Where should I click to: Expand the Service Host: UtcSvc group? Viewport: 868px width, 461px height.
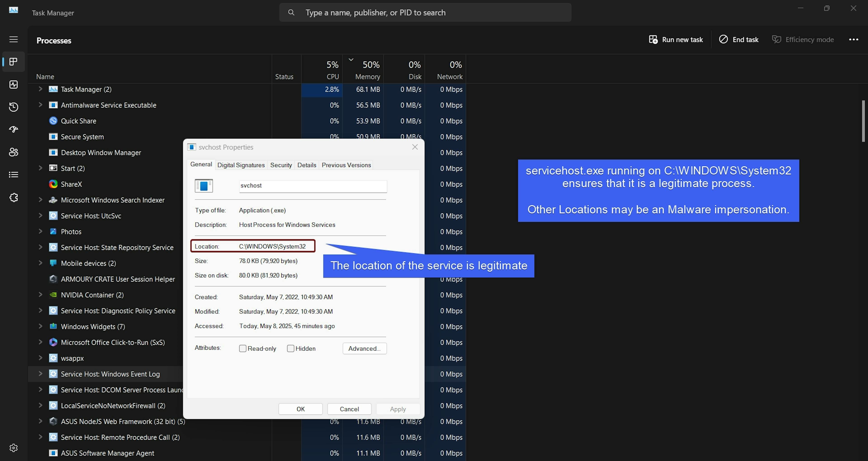(x=40, y=216)
